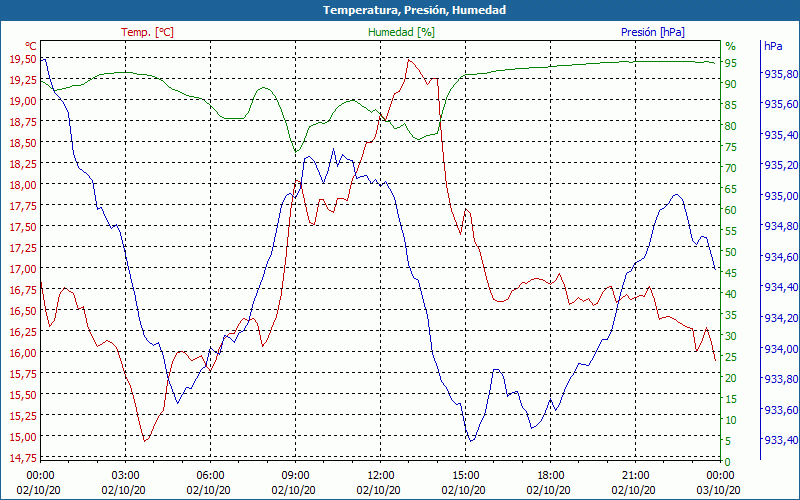800x500 pixels.
Task: Click temperature axis value 15,75
Action: point(23,374)
